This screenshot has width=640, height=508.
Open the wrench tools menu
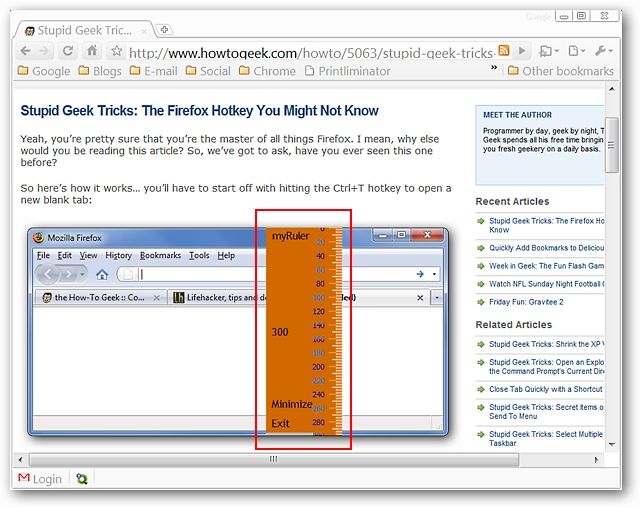[604, 51]
